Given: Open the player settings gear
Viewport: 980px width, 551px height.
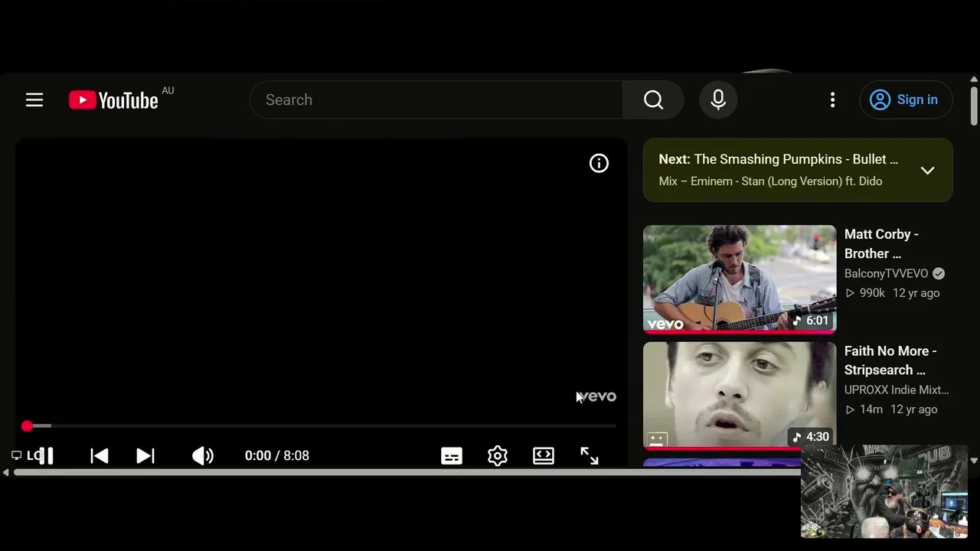Looking at the screenshot, I should click(x=498, y=456).
